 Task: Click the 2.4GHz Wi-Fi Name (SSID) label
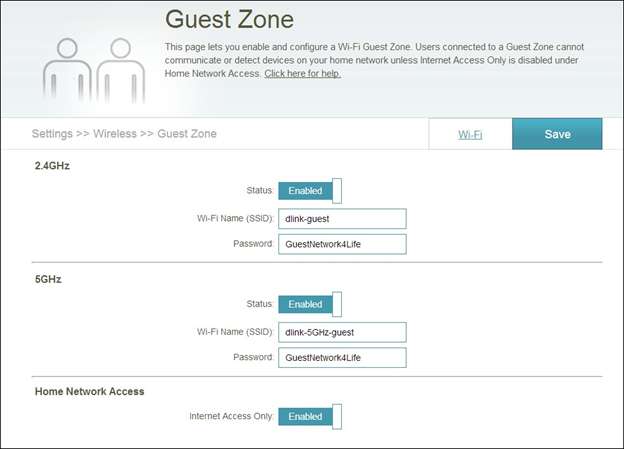point(235,219)
